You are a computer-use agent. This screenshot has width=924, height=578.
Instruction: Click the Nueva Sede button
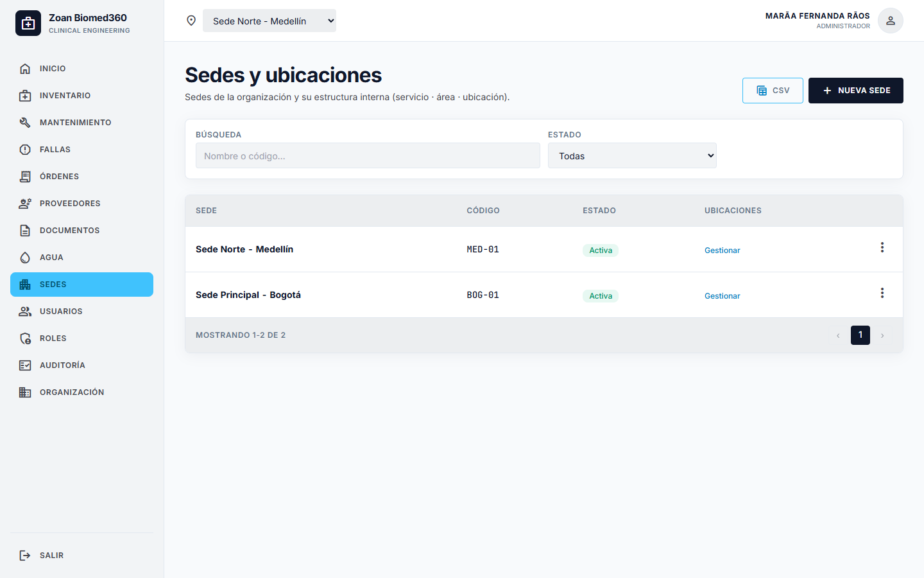coord(856,91)
